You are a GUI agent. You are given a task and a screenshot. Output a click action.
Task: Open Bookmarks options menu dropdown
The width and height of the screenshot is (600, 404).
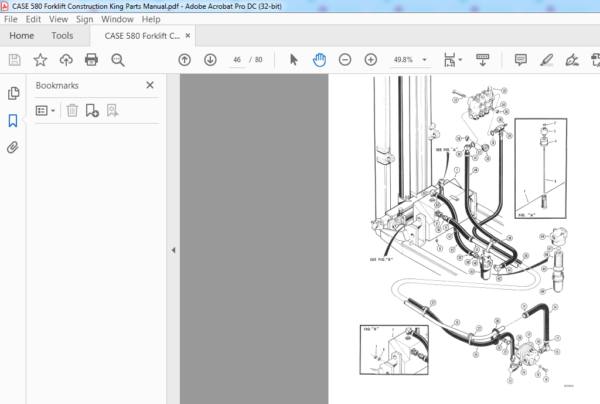click(45, 111)
